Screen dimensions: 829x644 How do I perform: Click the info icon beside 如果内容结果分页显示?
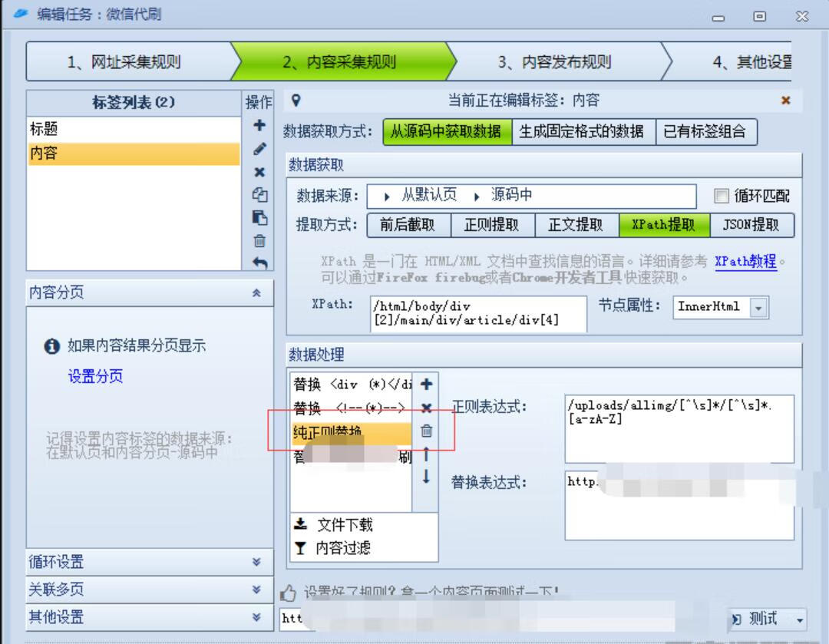tap(51, 346)
